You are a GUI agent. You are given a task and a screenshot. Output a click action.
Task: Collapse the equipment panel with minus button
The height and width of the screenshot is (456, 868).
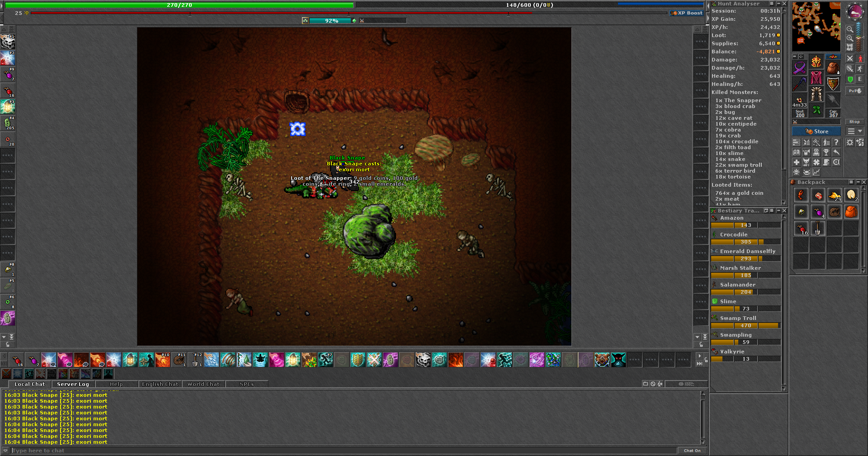pyautogui.click(x=795, y=57)
